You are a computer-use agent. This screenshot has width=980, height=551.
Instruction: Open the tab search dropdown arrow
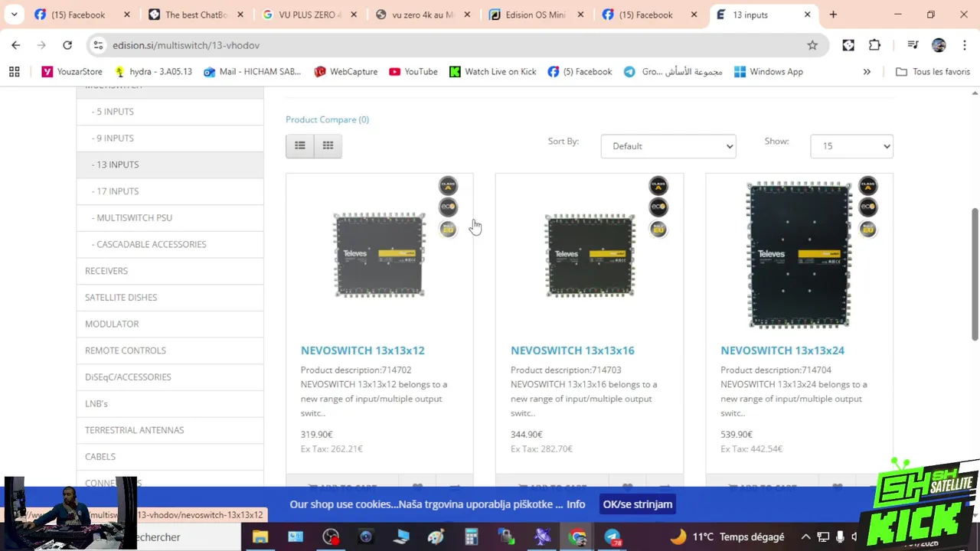[x=14, y=15]
